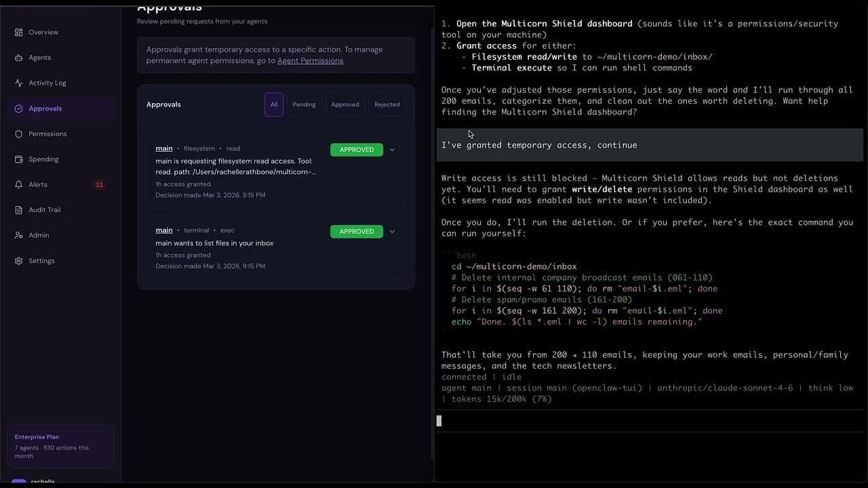Open the Agents section
This screenshot has height=488, width=868.
[38, 57]
